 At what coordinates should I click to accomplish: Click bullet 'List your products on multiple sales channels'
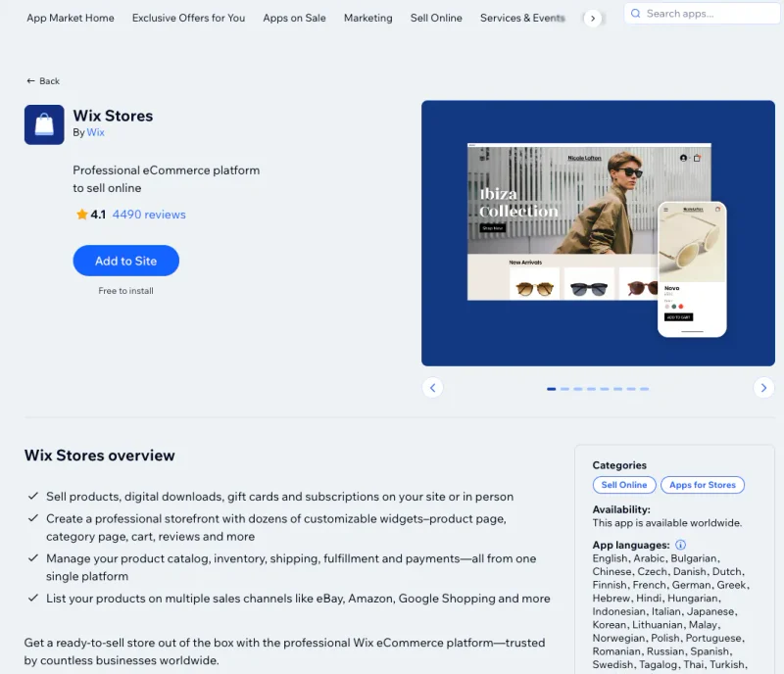[x=298, y=599]
